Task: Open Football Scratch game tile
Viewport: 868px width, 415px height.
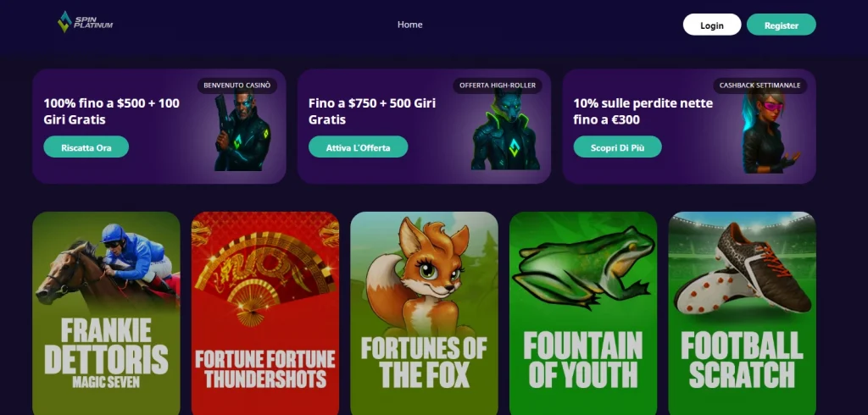Action: (742, 313)
